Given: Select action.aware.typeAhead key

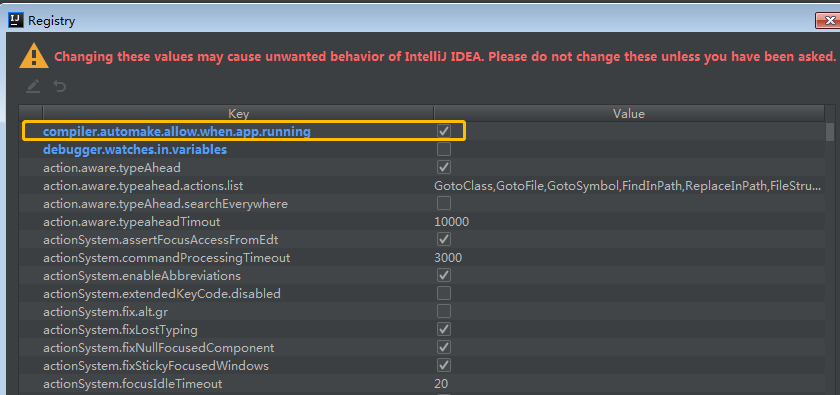Looking at the screenshot, I should click(112, 168).
